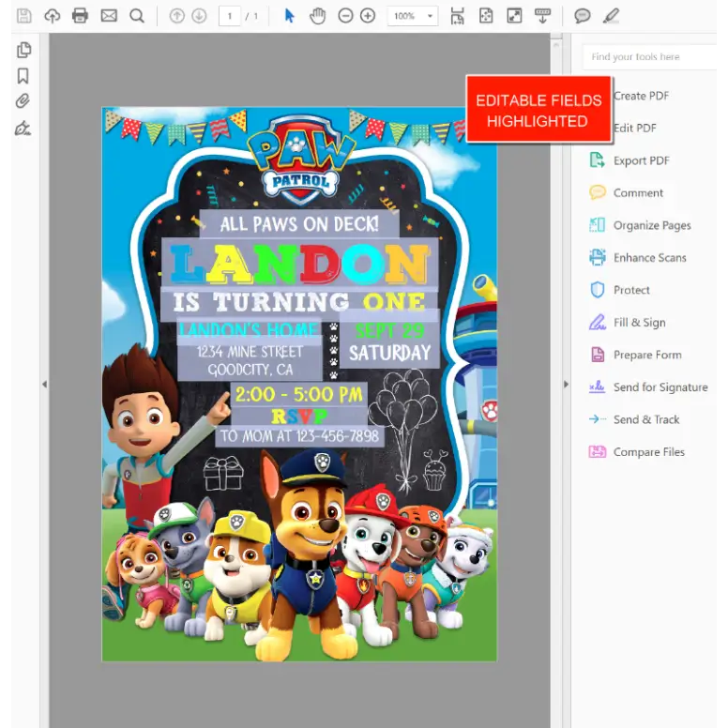The width and height of the screenshot is (728, 728).
Task: Open the Find text magnifier icon
Action: click(137, 16)
